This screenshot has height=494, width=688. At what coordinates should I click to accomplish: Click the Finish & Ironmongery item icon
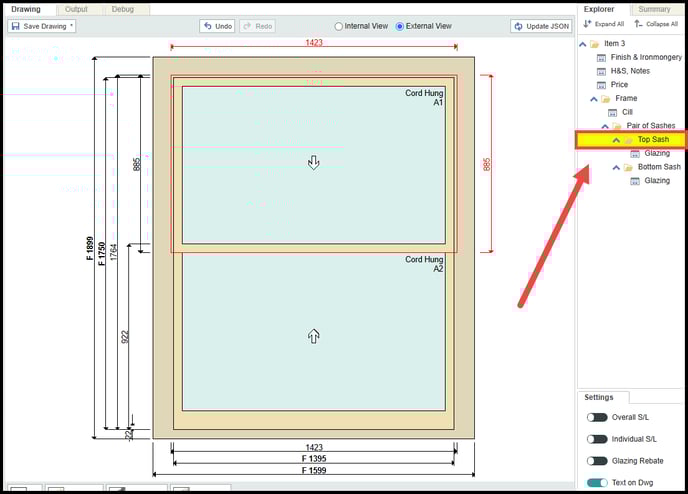tap(601, 58)
